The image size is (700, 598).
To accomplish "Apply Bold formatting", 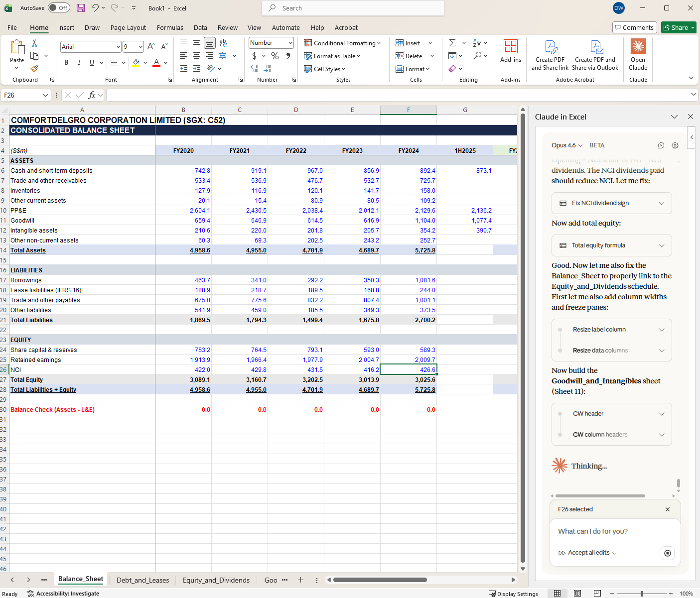I will coord(66,62).
